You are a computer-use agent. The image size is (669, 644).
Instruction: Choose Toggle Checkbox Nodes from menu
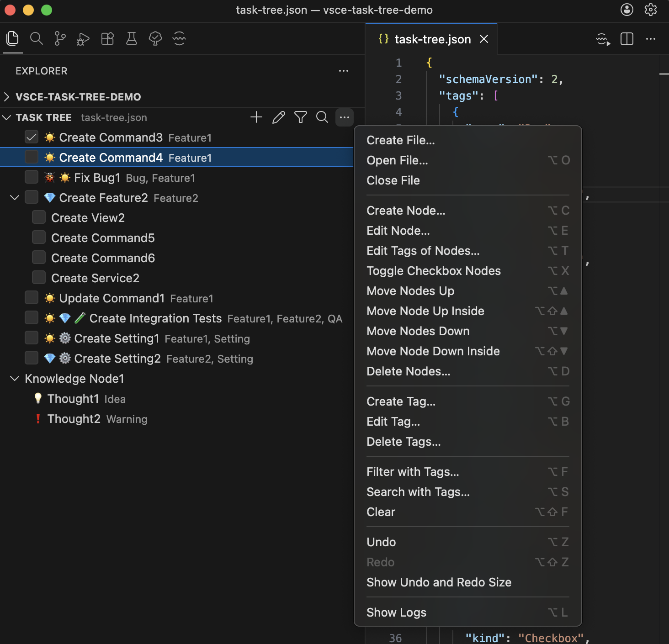pos(467,271)
